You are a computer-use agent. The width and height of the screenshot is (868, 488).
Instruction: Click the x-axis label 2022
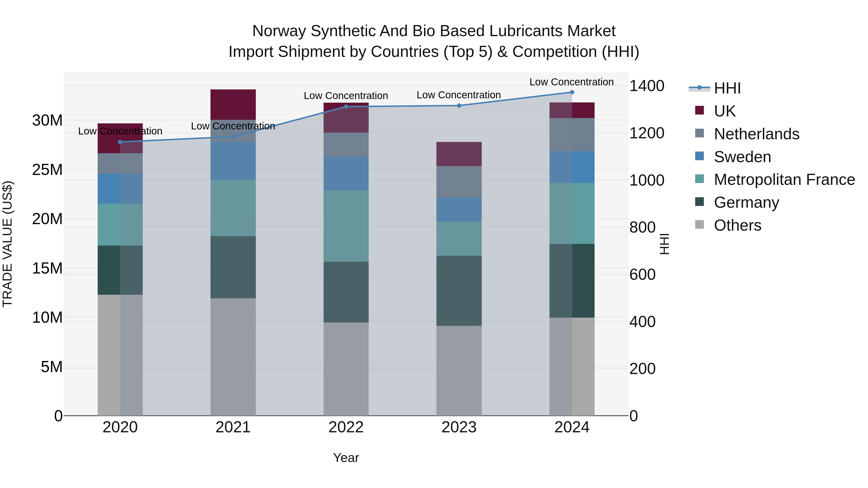(x=346, y=427)
